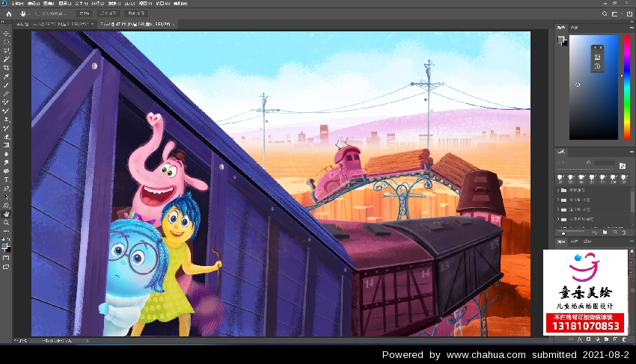The image size is (636, 364).
Task: Open the Color panel options menu
Action: coord(632,28)
